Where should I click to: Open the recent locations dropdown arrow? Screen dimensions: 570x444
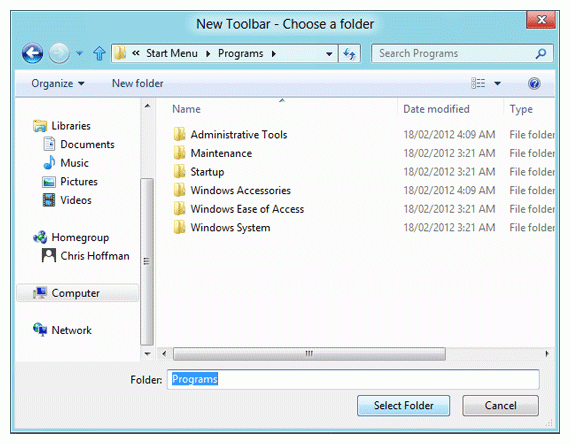79,53
